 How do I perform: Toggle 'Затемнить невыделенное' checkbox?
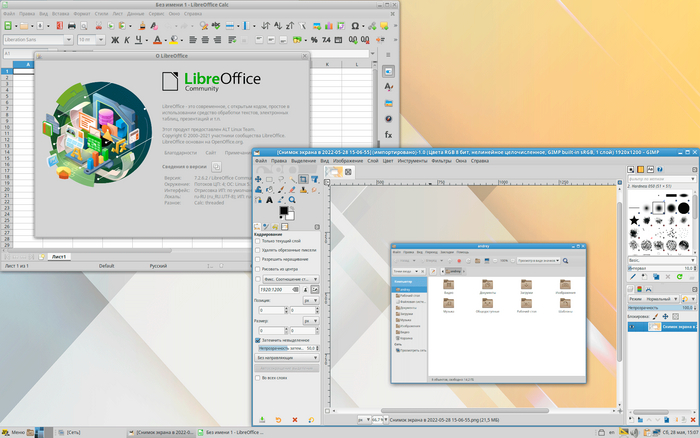coord(257,340)
